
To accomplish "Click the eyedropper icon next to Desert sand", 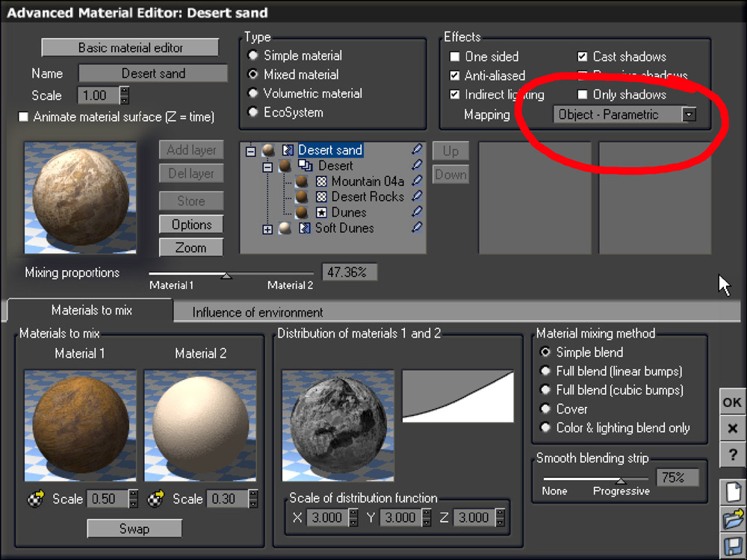I will [x=417, y=149].
